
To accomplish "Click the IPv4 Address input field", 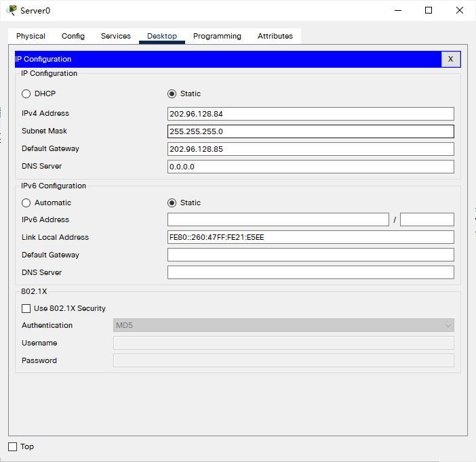I will (x=311, y=114).
